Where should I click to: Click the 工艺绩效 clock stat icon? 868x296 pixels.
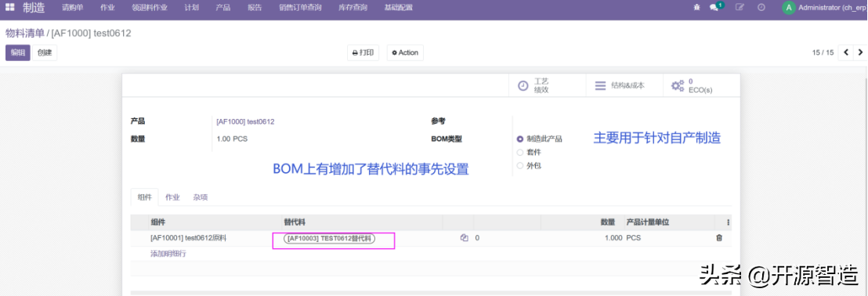pos(523,86)
